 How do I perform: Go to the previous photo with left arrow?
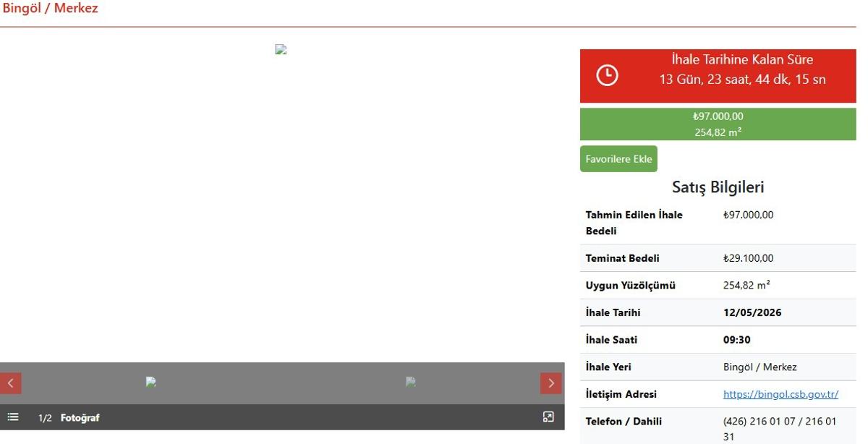pyautogui.click(x=11, y=383)
